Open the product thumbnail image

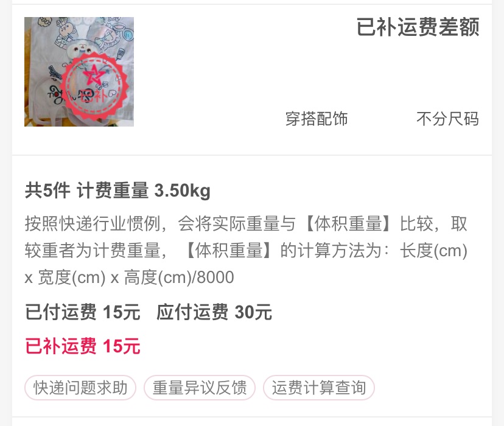tap(79, 72)
